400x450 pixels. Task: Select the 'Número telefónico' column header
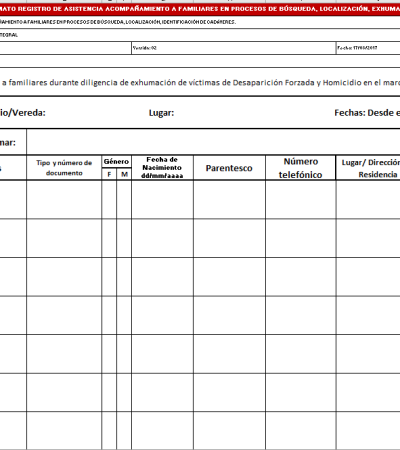click(301, 168)
